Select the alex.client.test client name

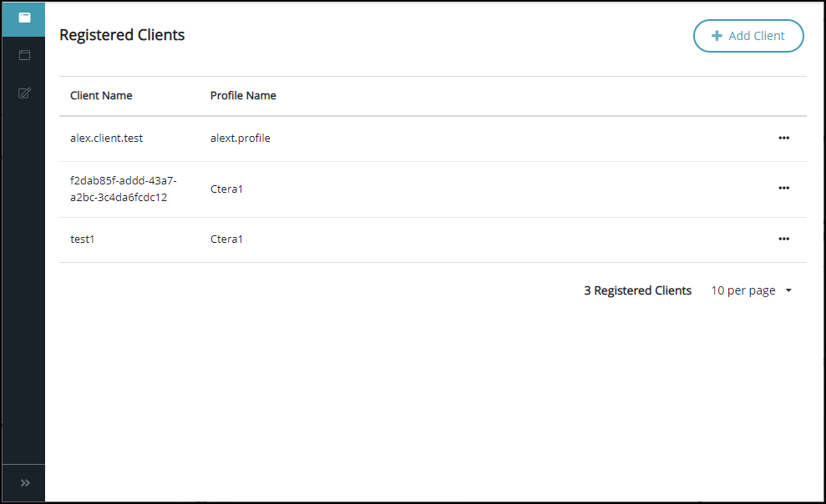(106, 138)
